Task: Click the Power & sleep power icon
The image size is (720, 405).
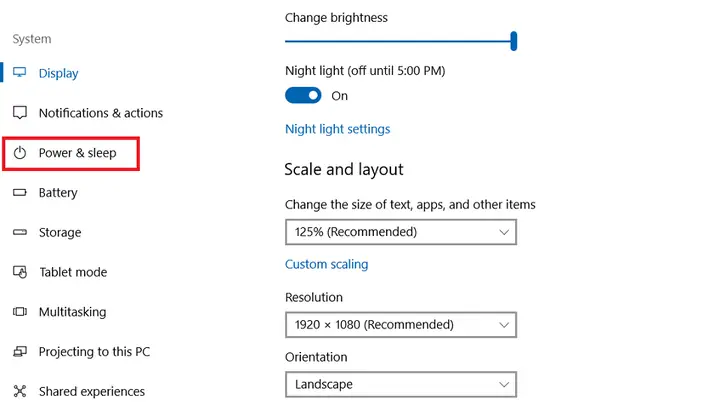Action: [19, 152]
